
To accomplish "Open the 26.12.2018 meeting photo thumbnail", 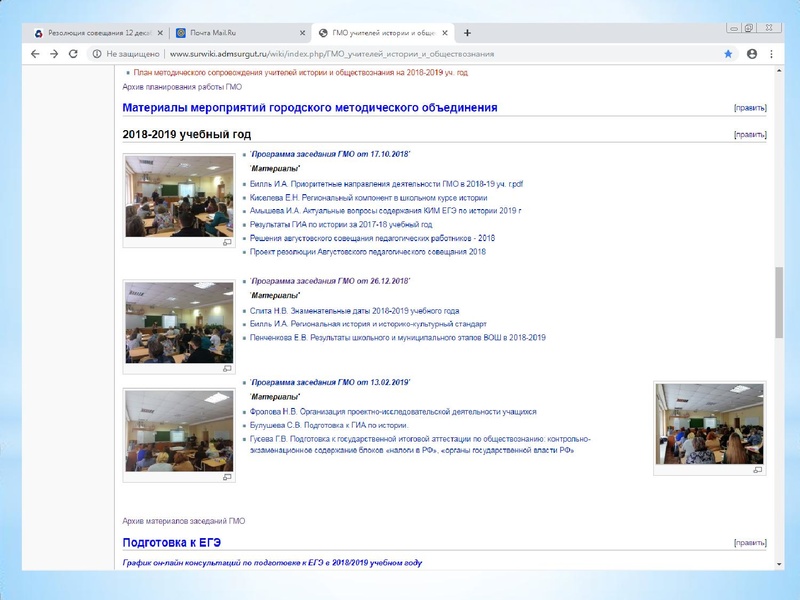I will [178, 321].
